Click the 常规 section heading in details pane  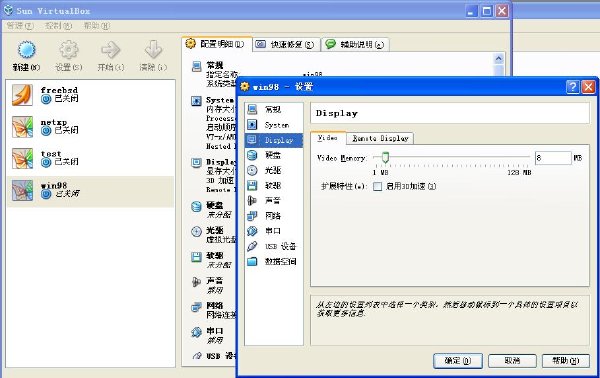[x=215, y=65]
